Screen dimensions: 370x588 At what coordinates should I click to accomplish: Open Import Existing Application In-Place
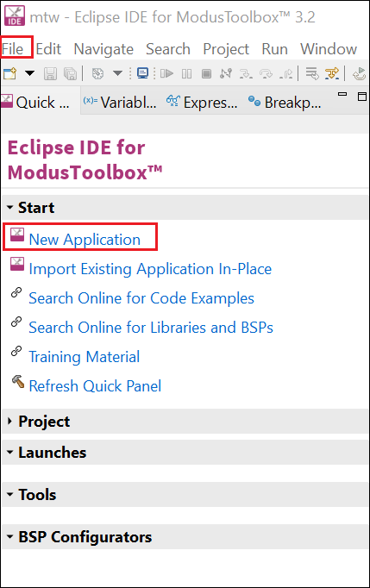click(x=150, y=268)
